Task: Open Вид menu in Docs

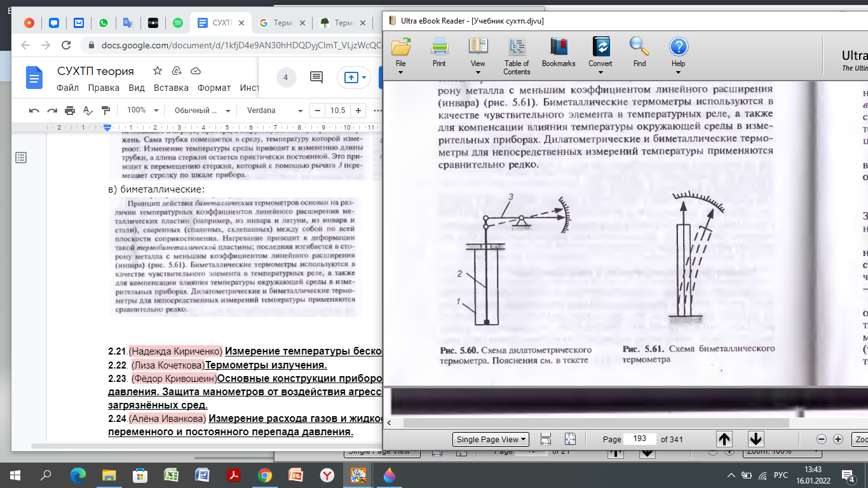Action: (137, 88)
